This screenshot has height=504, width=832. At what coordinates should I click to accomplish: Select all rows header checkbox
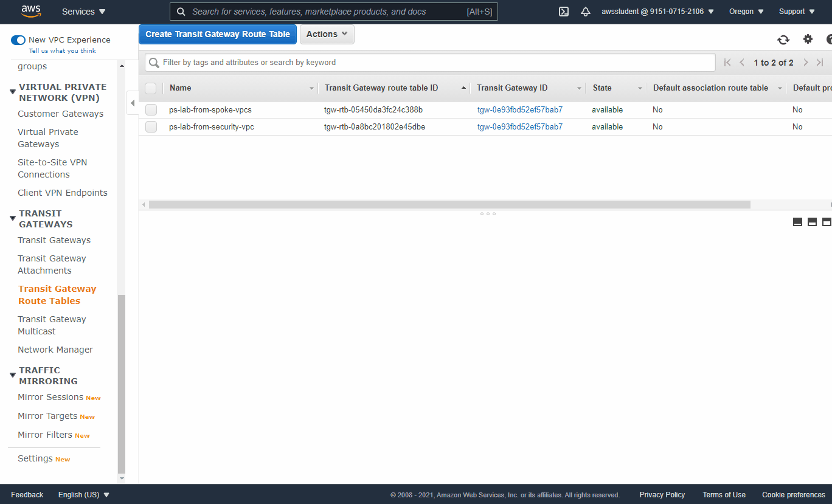coord(151,88)
